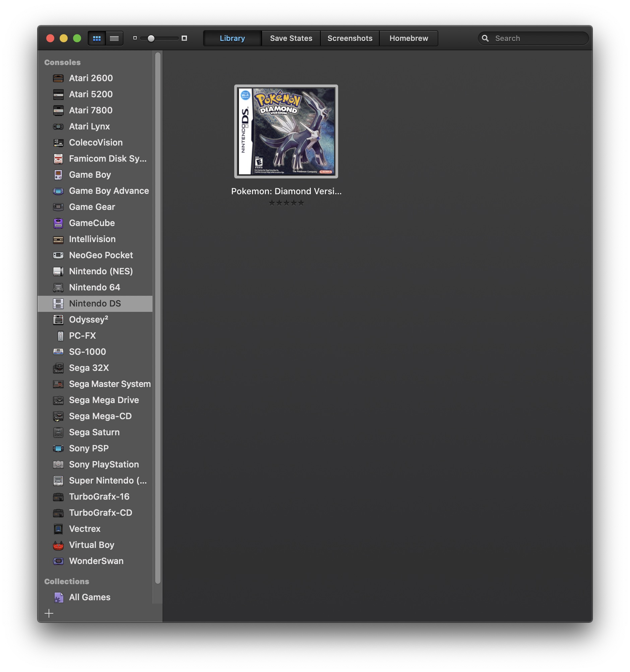630x672 pixels.
Task: Click the large thumbnail size icon
Action: 184,38
